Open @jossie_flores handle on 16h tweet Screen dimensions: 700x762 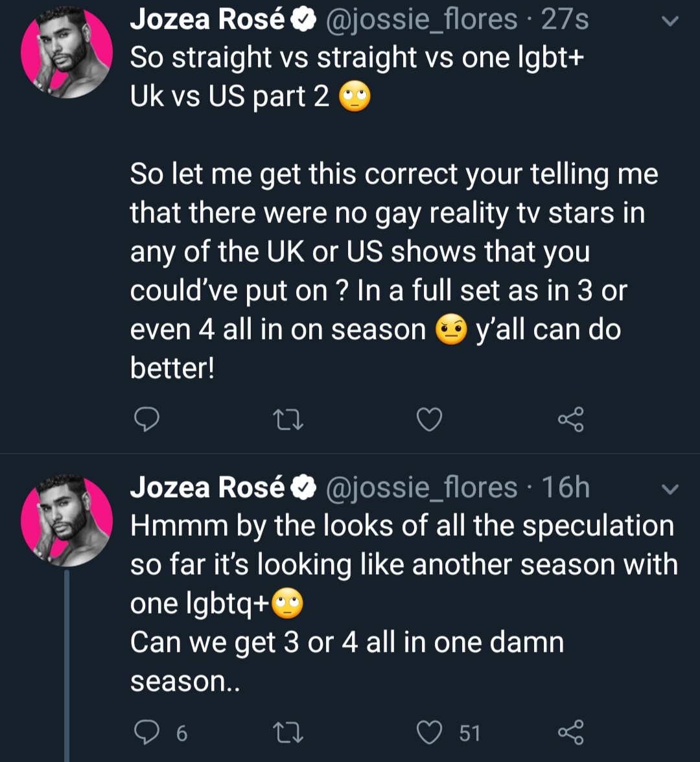tap(421, 489)
